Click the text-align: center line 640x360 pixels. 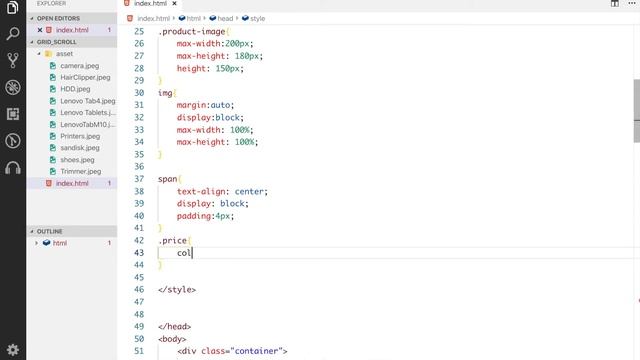222,191
